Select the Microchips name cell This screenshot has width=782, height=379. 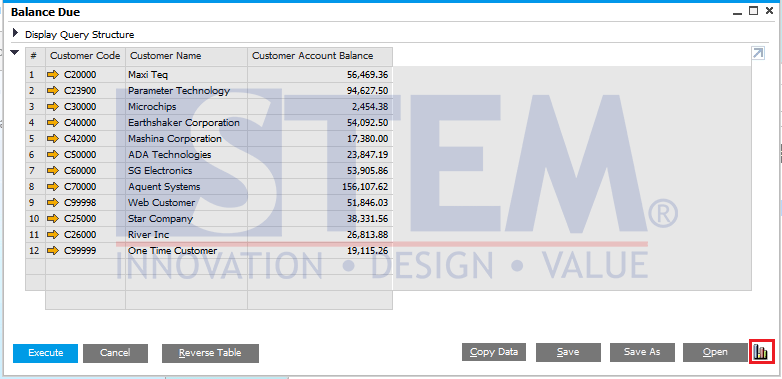[187, 107]
